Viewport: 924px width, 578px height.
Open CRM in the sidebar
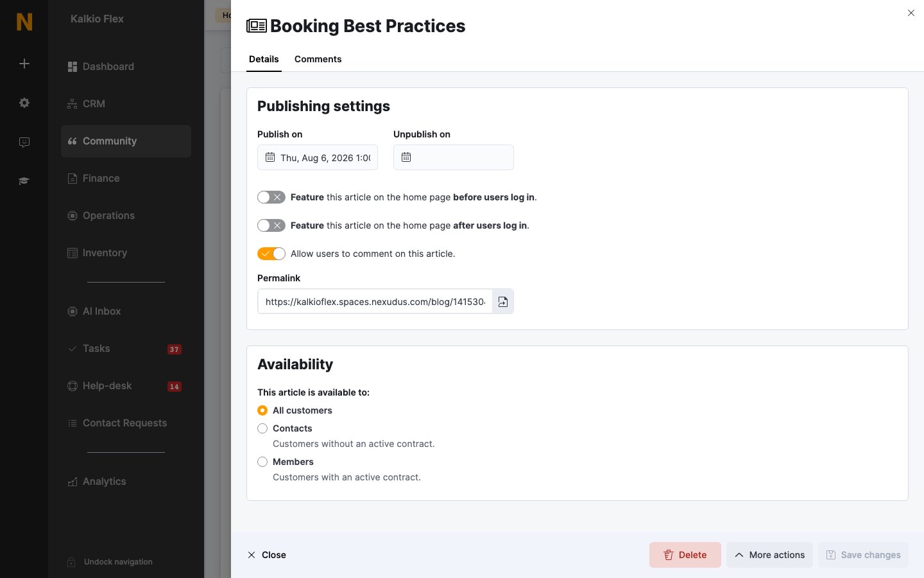point(126,104)
